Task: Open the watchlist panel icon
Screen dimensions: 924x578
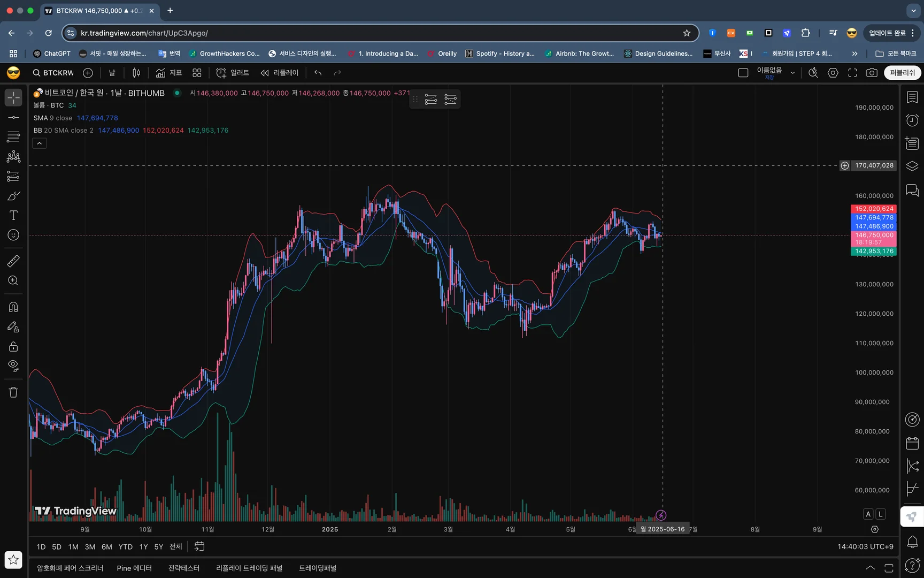Action: [912, 97]
